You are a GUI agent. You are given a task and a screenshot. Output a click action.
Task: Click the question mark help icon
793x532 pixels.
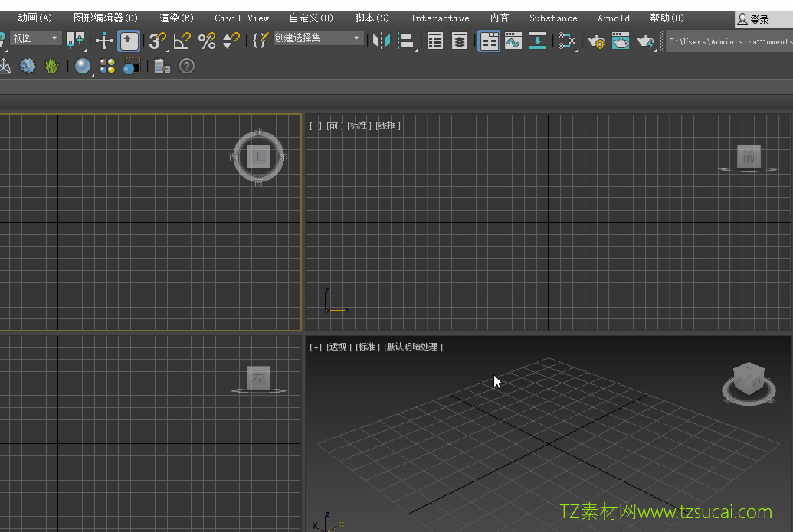point(187,66)
